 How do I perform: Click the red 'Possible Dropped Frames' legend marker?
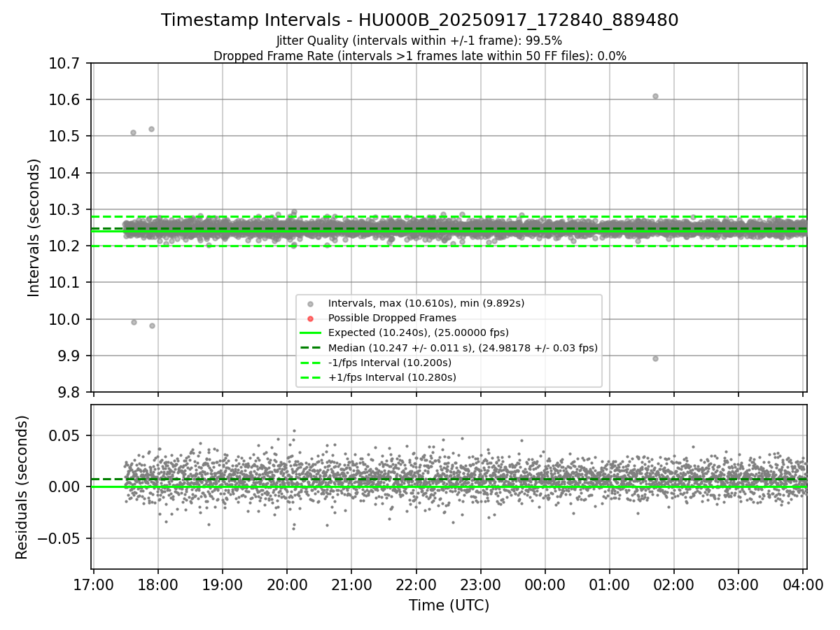(x=311, y=318)
